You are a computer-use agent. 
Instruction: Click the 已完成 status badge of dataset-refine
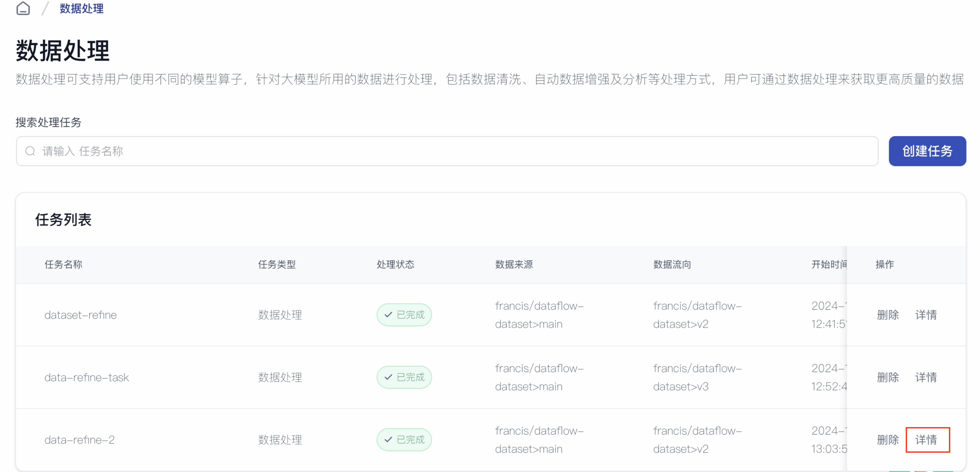(x=404, y=315)
